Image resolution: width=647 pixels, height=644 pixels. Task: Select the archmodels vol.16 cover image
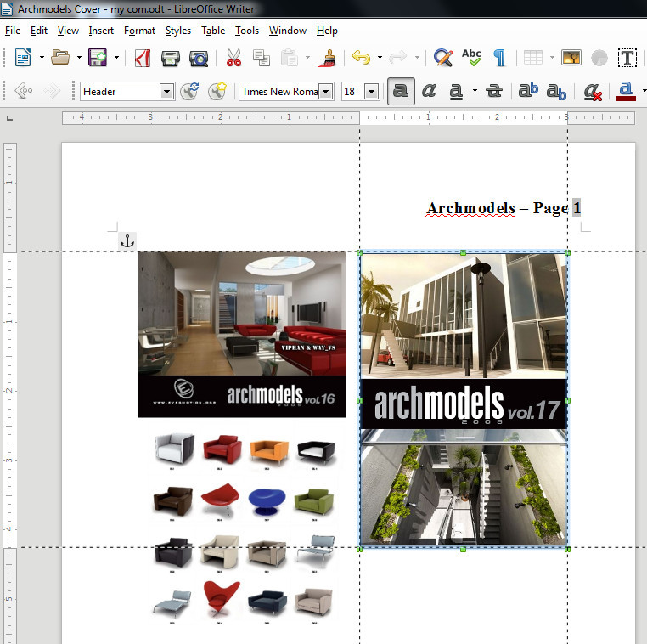tap(242, 335)
